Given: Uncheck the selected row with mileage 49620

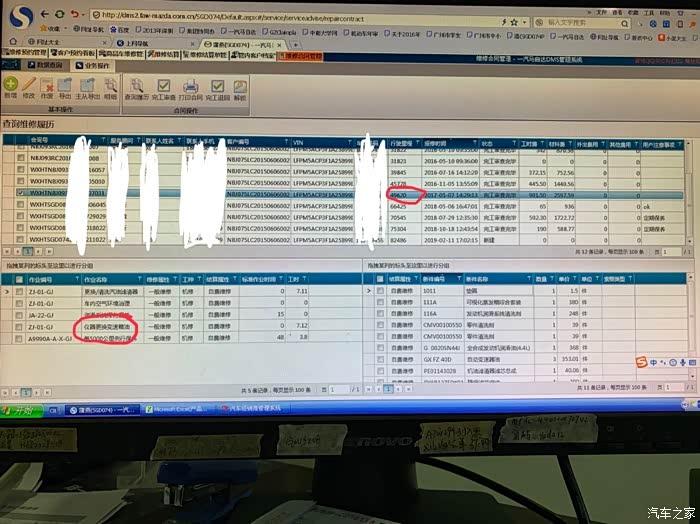Looking at the screenshot, I should point(20,193).
